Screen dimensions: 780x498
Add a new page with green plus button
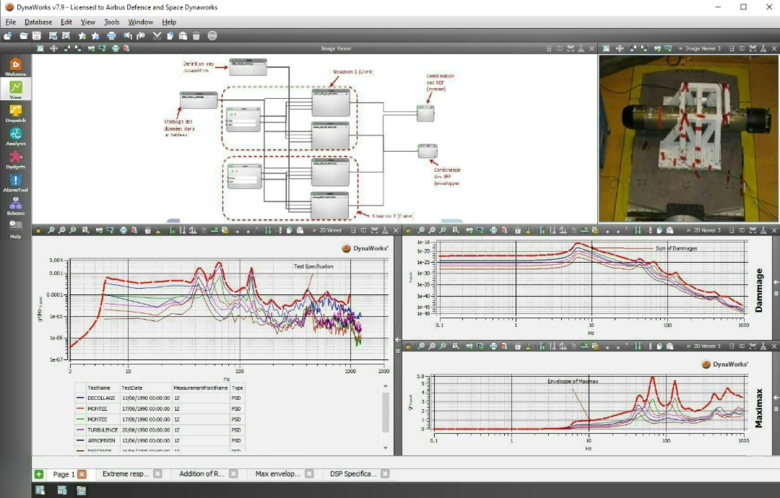(39, 474)
